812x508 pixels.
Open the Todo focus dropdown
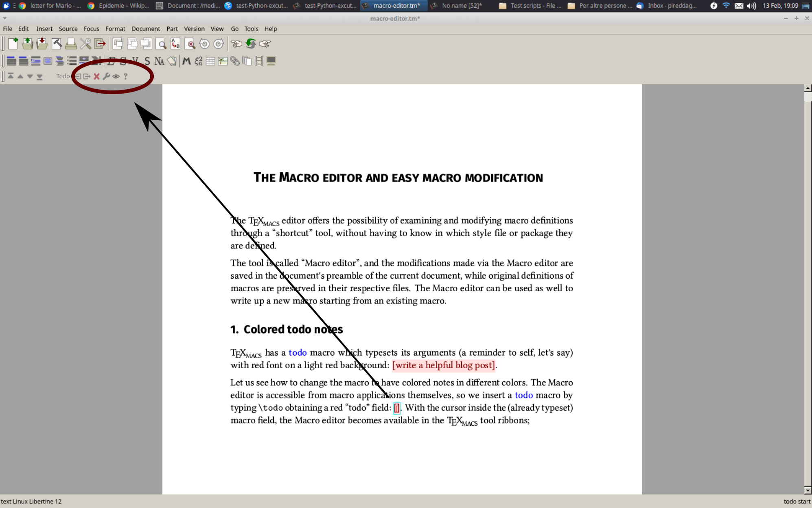point(63,76)
